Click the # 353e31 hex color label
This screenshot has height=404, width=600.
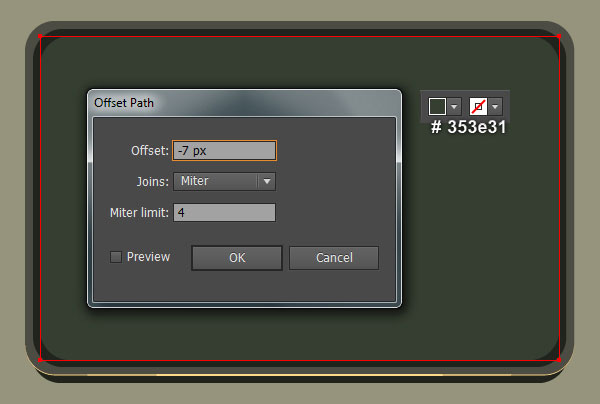[x=468, y=127]
